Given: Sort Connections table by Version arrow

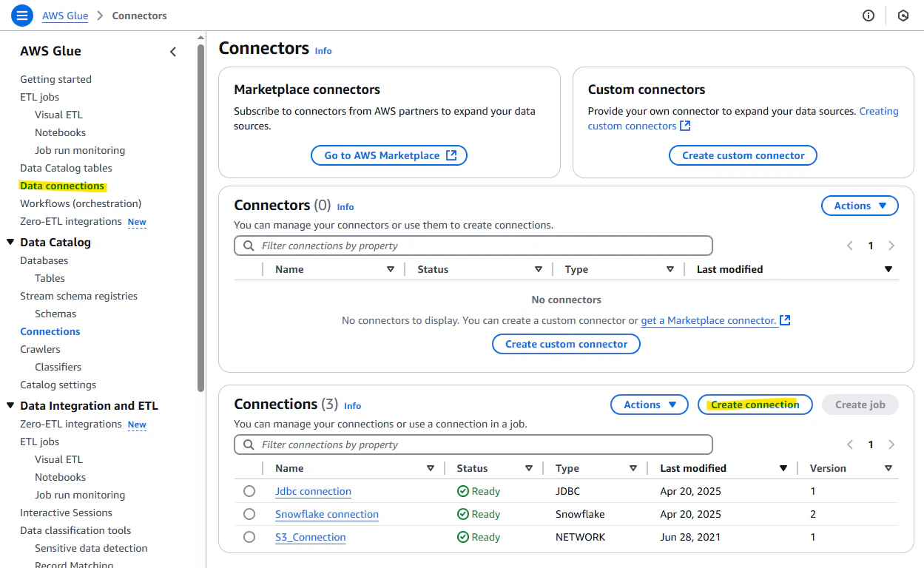Looking at the screenshot, I should 888,468.
